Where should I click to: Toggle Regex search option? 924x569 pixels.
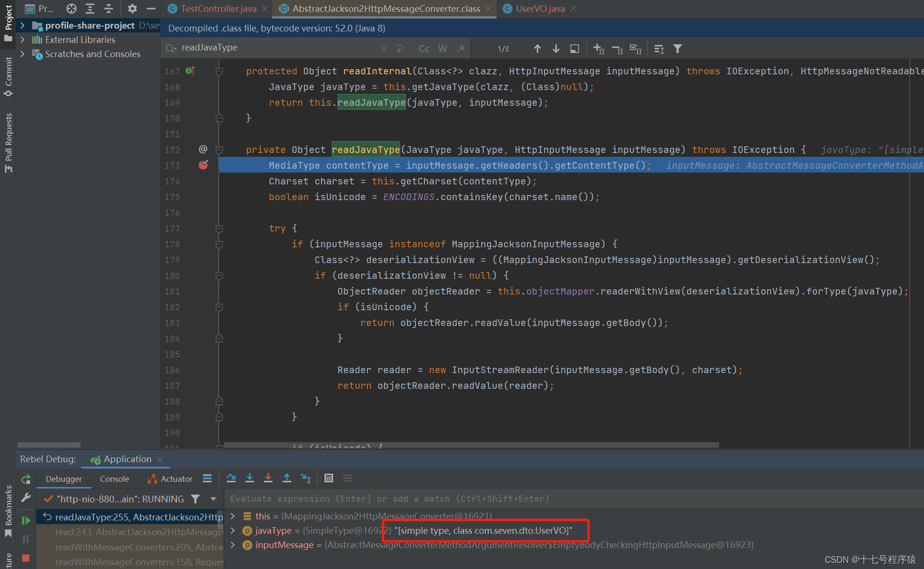pos(461,49)
